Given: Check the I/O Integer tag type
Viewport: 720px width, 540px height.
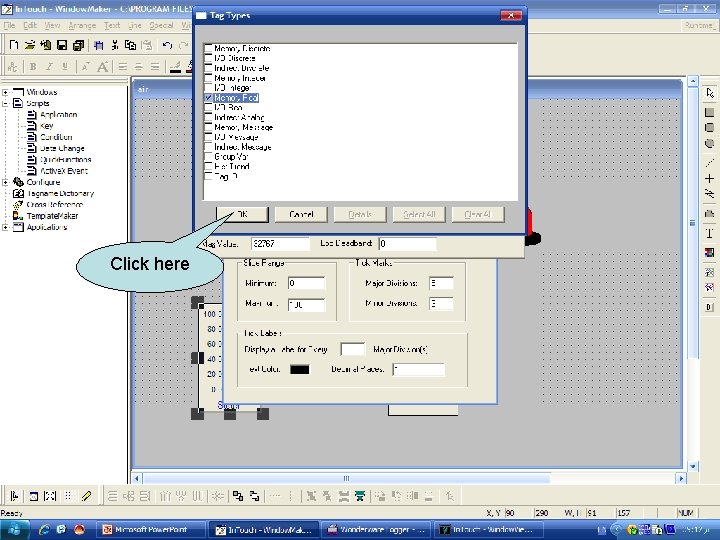Looking at the screenshot, I should point(208,88).
